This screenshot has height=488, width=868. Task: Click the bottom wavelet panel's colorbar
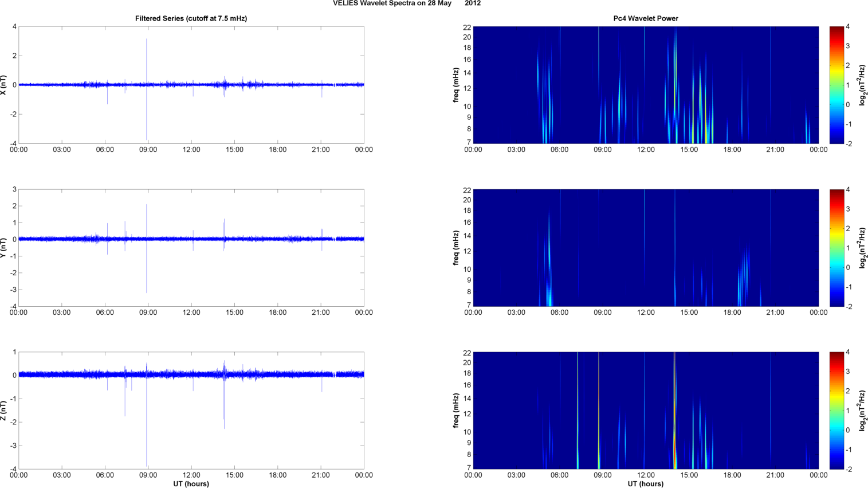pyautogui.click(x=836, y=411)
